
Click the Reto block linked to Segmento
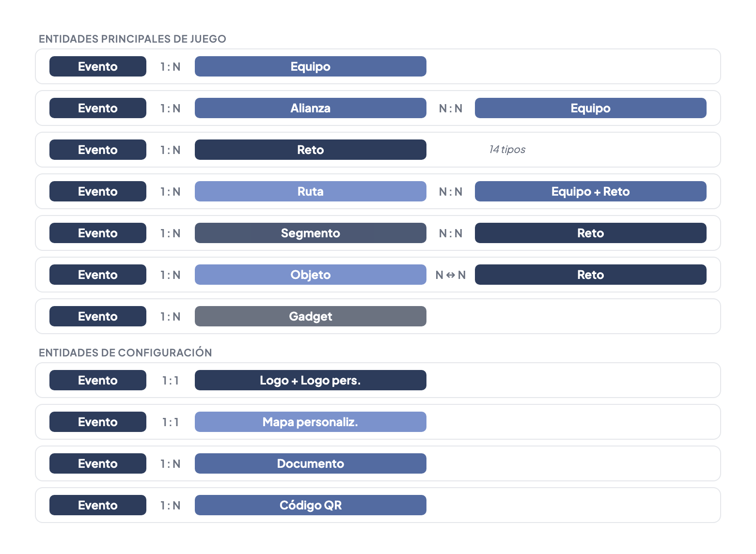tap(590, 233)
